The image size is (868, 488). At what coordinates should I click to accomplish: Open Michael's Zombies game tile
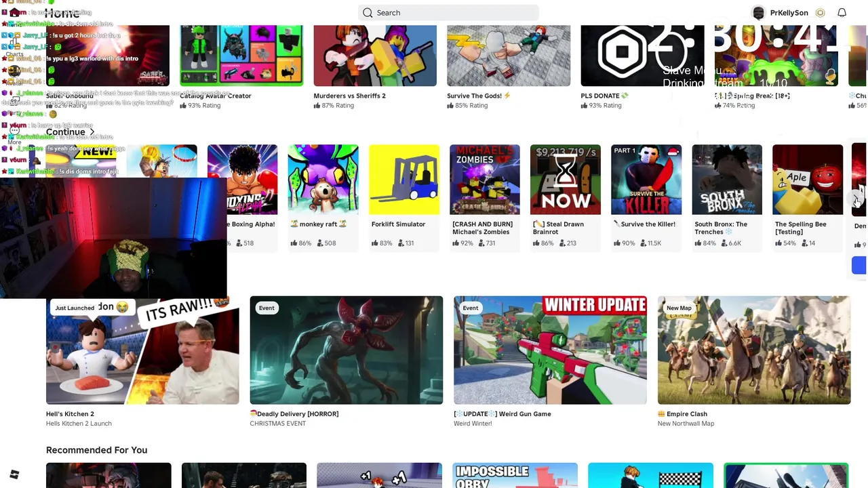click(x=485, y=180)
